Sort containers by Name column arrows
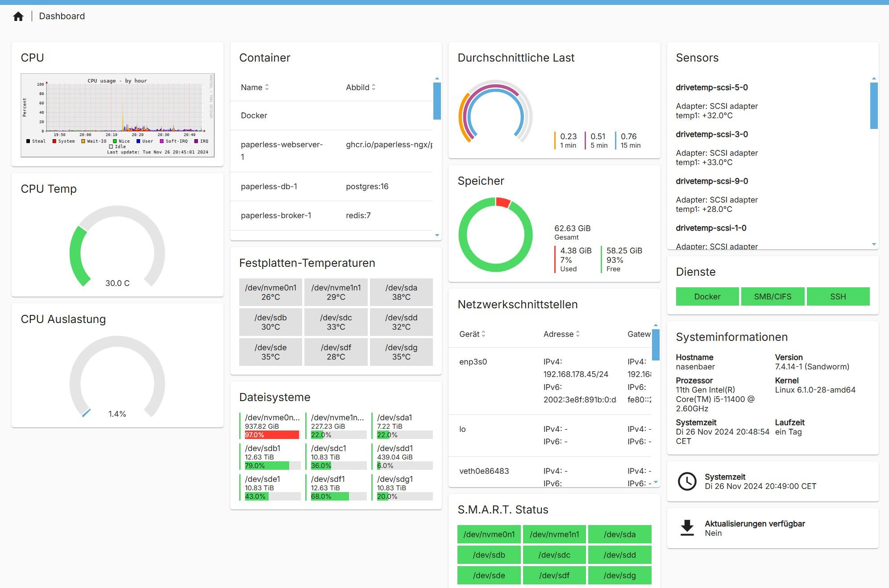Screen dimensions: 889x588 [x=267, y=87]
